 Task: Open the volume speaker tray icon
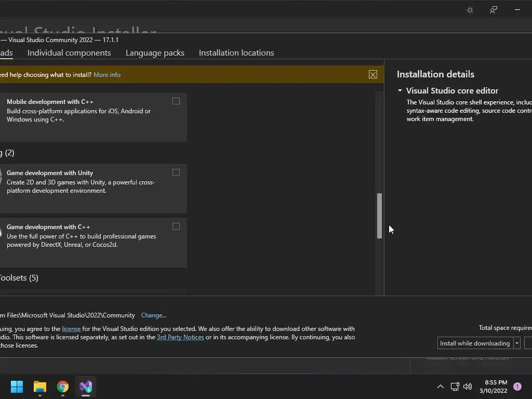click(468, 387)
